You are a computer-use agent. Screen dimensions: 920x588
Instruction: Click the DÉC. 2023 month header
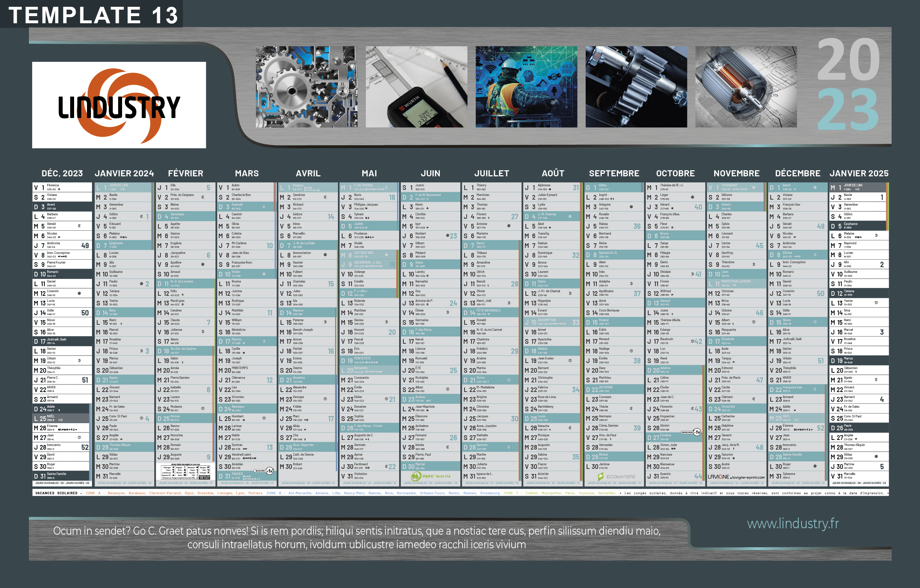(62, 173)
